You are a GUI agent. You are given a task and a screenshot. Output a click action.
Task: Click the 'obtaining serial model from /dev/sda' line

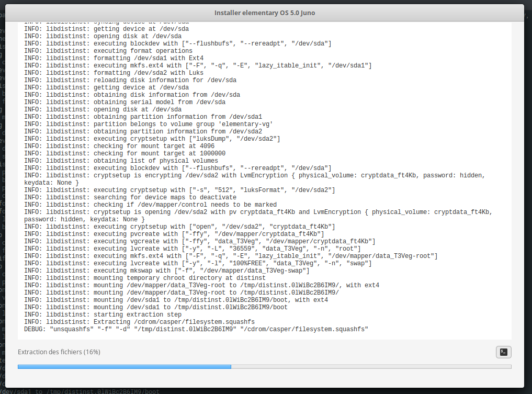pyautogui.click(x=125, y=102)
